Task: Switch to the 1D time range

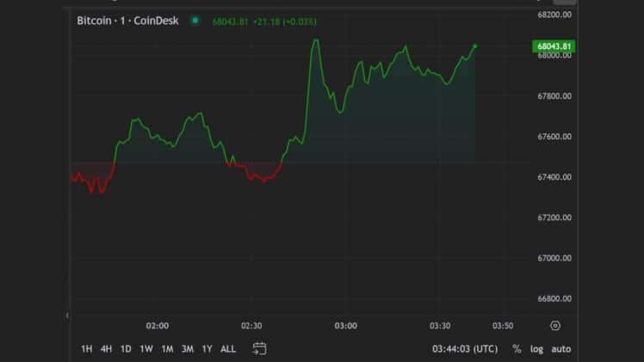Action: tap(126, 349)
